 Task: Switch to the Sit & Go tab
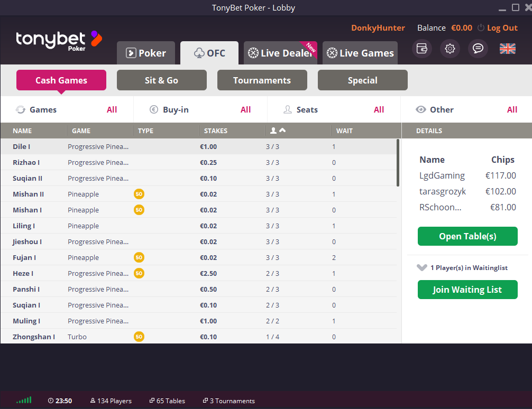[x=161, y=80]
